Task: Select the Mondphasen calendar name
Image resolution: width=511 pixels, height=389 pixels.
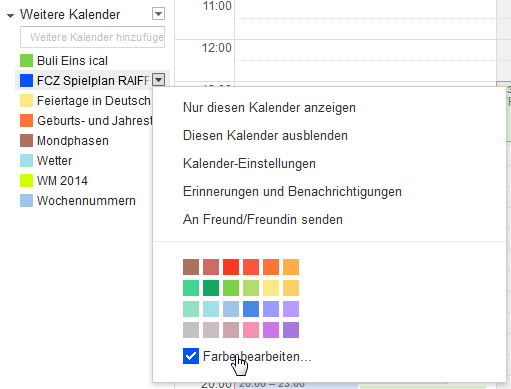Action: click(x=73, y=141)
